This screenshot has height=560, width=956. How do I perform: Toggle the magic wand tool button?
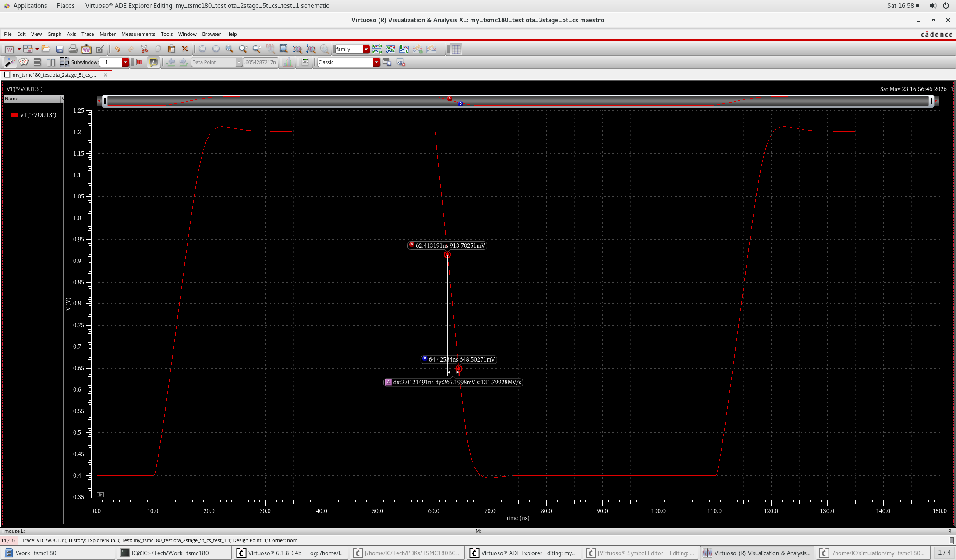click(10, 62)
